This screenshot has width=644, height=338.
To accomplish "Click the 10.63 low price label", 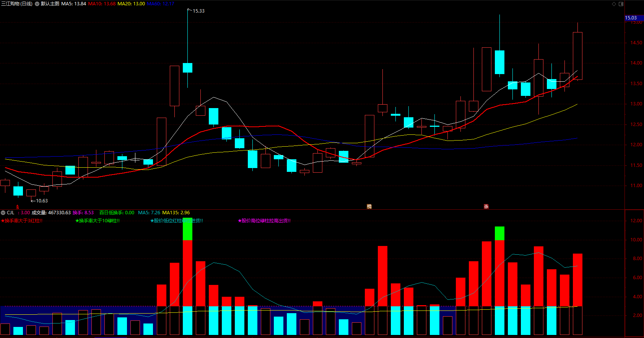I will click(x=42, y=201).
